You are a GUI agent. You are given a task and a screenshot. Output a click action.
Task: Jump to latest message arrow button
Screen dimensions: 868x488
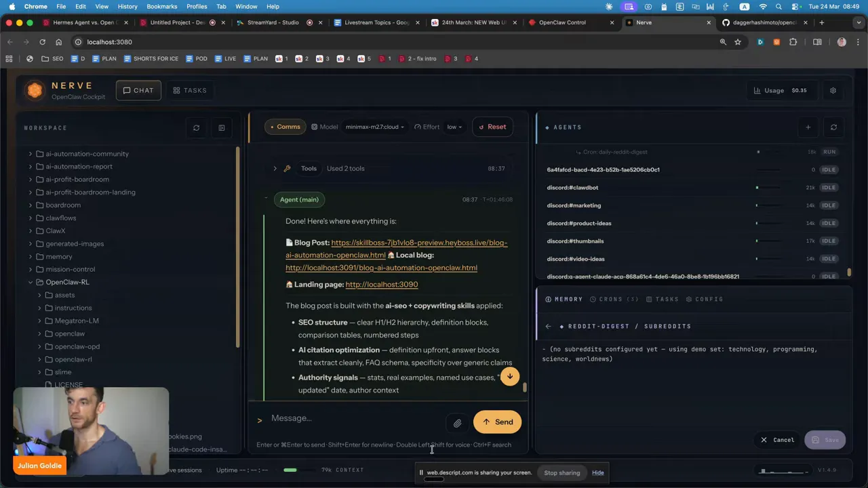point(510,376)
